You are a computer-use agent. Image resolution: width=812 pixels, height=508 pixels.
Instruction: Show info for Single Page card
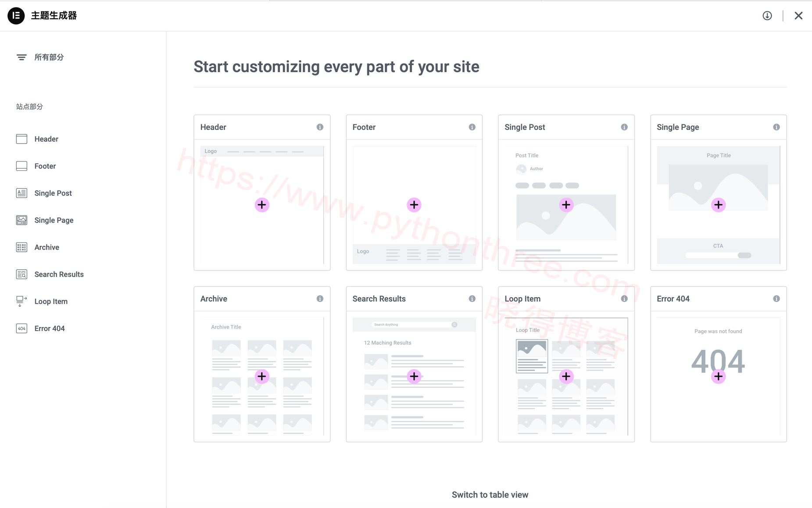click(776, 127)
